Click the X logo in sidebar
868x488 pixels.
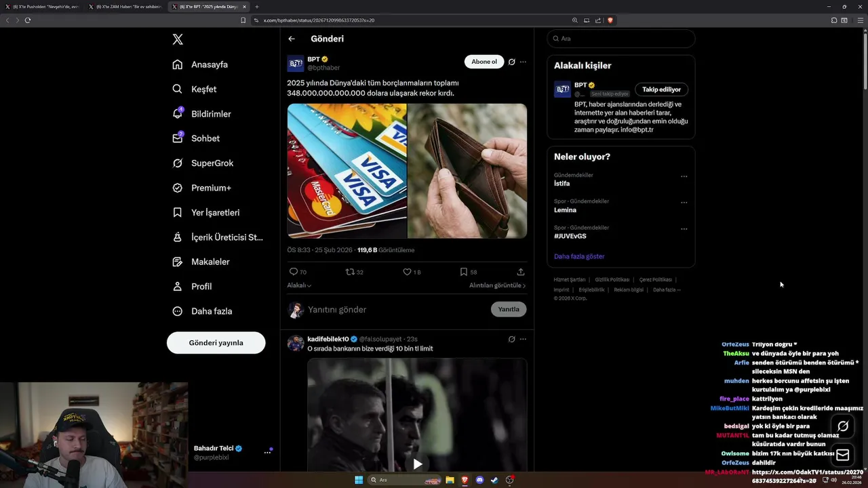tap(178, 39)
